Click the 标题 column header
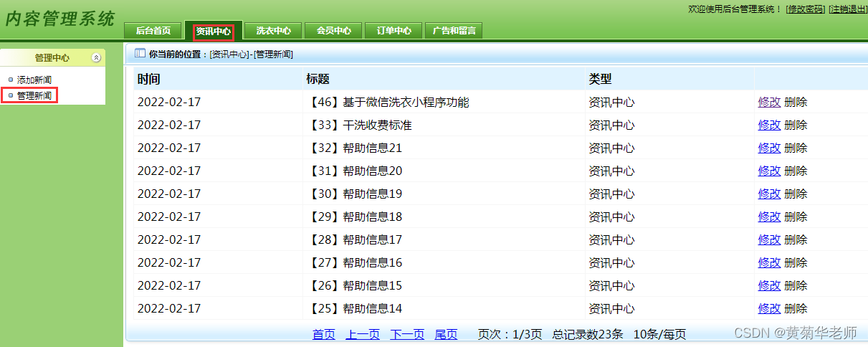The height and width of the screenshot is (347, 868). point(318,79)
